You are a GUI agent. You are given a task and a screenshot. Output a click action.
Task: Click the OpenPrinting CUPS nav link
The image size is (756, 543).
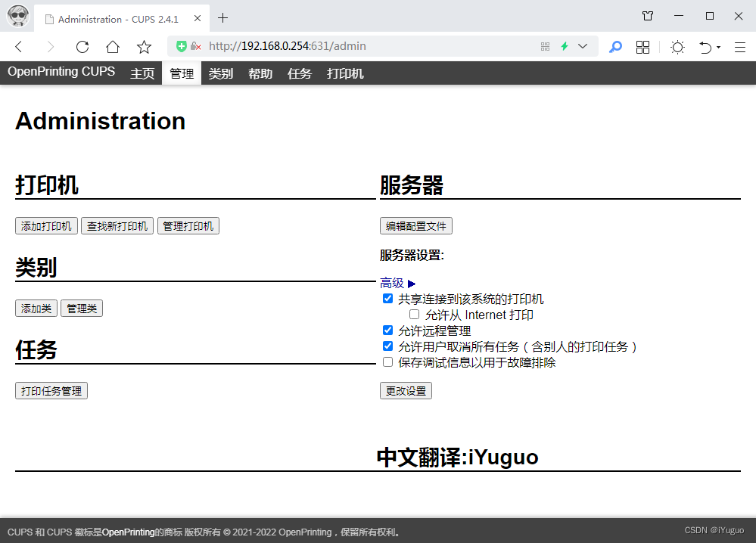[61, 72]
